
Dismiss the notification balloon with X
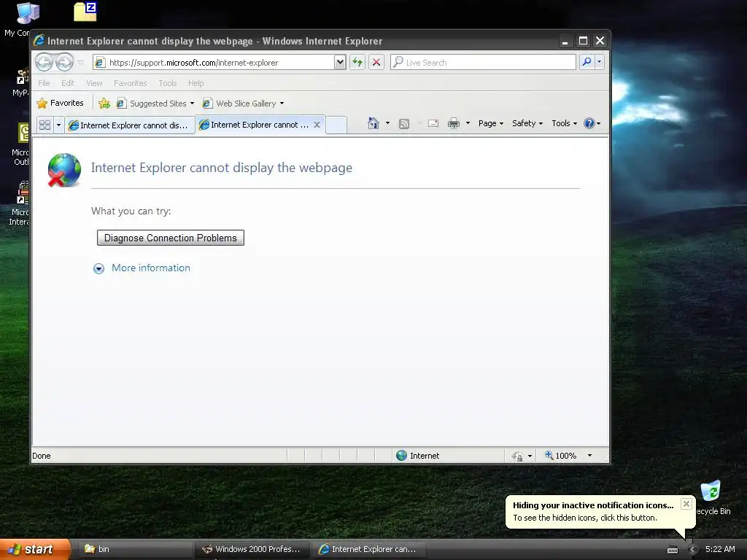(686, 504)
